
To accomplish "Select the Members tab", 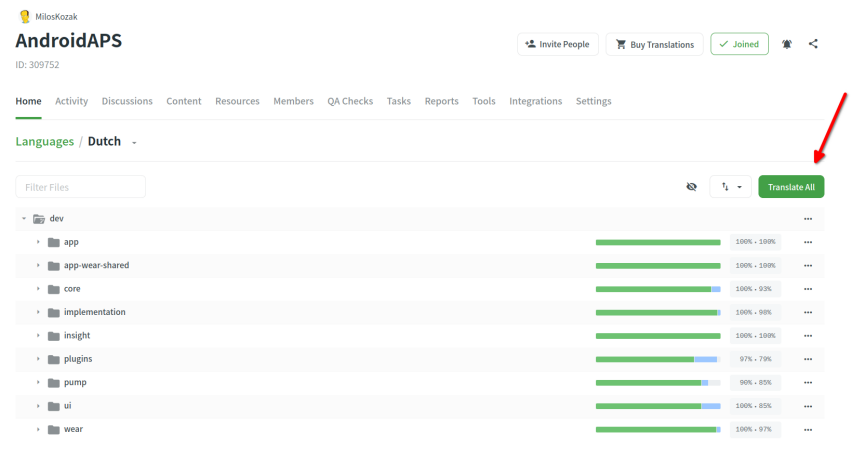I will coord(293,101).
